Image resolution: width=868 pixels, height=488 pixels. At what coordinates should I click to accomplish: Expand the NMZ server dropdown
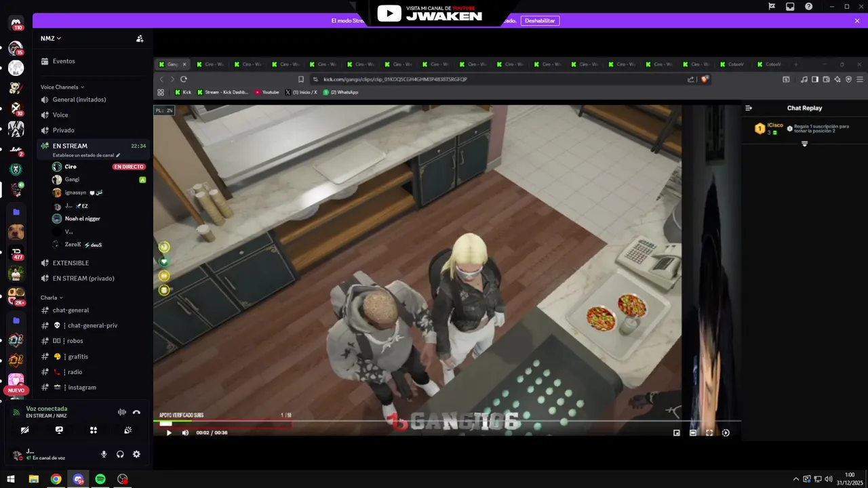coord(51,39)
